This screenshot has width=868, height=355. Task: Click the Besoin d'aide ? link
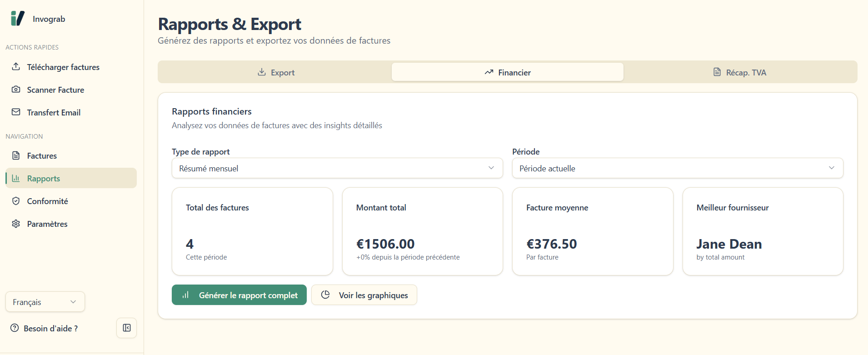click(x=50, y=328)
